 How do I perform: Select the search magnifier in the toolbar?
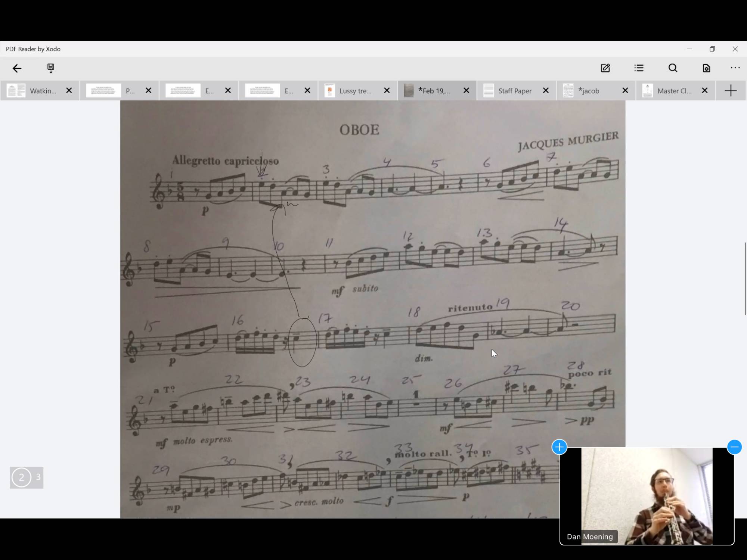[673, 68]
